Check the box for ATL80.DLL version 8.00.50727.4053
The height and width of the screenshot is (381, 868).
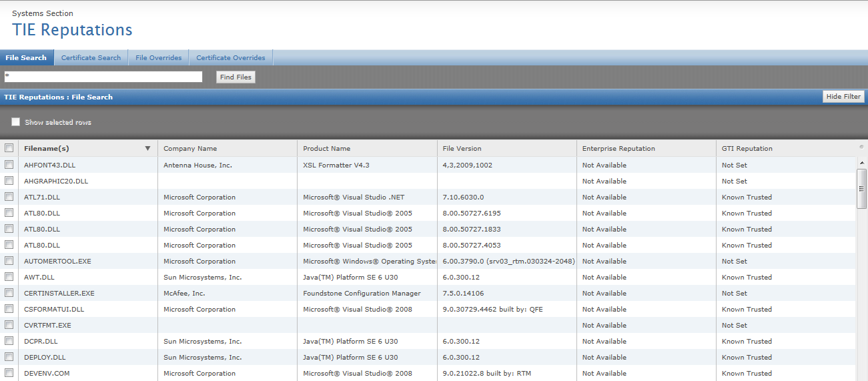pyautogui.click(x=9, y=244)
